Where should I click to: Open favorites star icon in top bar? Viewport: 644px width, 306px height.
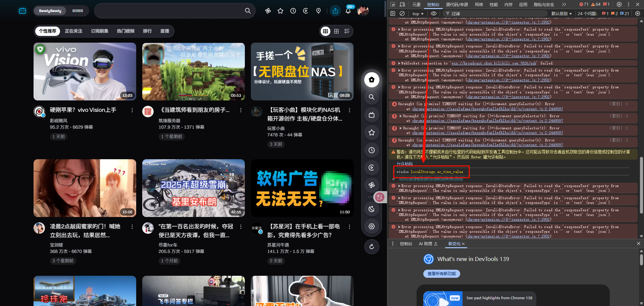[x=280, y=11]
